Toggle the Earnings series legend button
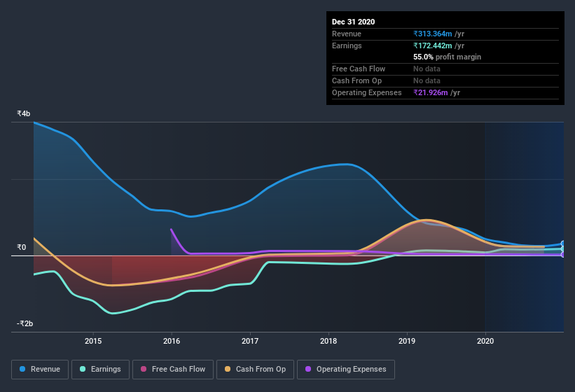 100,370
